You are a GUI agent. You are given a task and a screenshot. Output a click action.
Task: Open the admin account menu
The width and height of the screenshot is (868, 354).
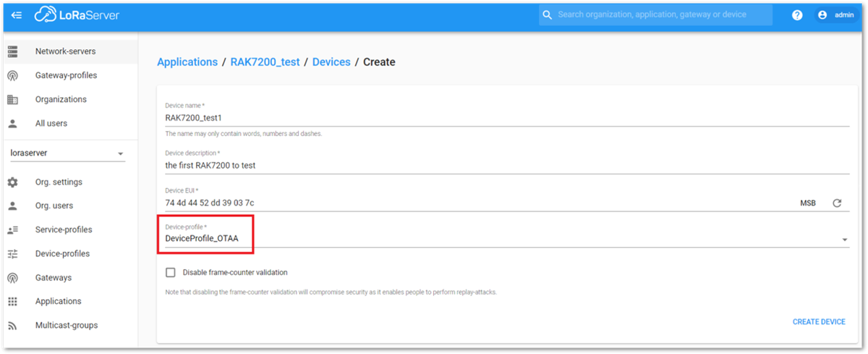(837, 15)
